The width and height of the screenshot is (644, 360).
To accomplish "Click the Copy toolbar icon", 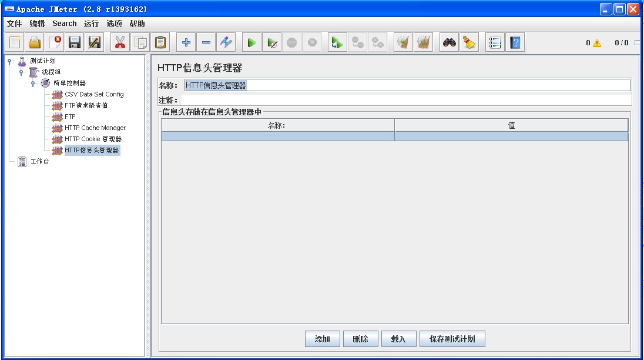I will (x=140, y=42).
